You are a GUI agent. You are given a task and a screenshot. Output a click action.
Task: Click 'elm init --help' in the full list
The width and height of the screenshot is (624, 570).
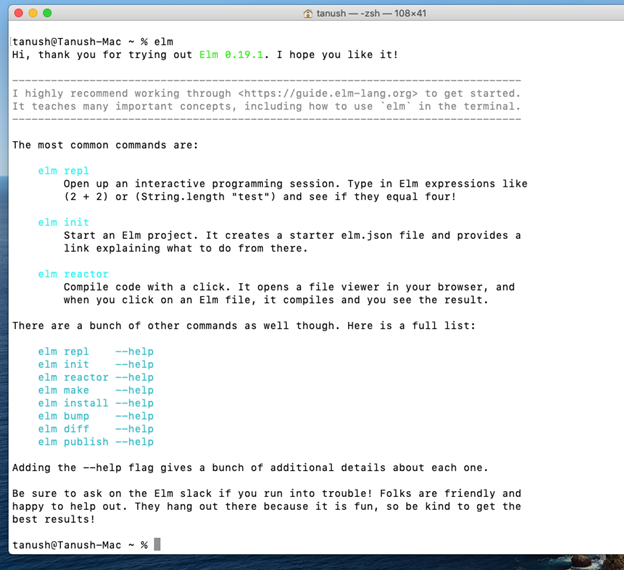click(96, 364)
